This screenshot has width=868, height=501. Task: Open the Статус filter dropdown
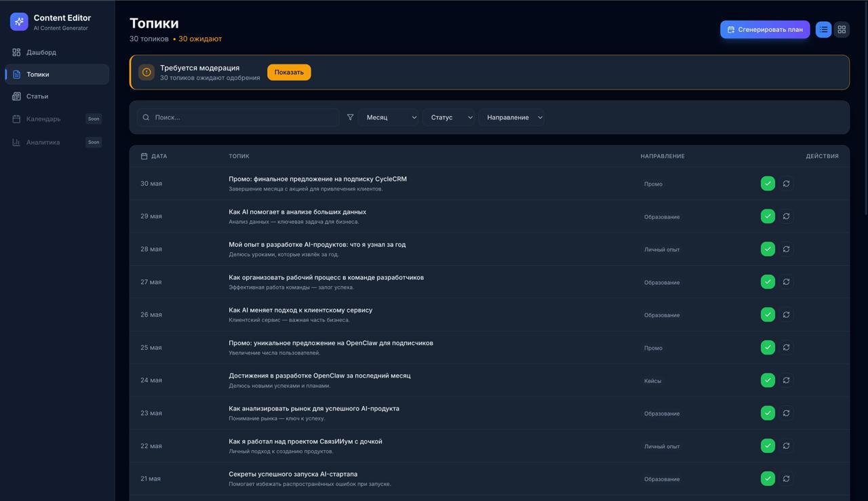coord(448,117)
